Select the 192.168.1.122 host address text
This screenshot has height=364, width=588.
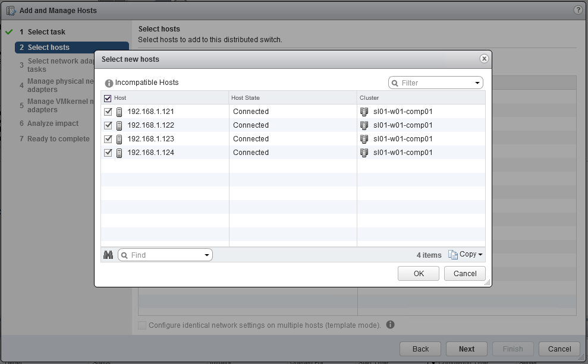click(x=151, y=125)
